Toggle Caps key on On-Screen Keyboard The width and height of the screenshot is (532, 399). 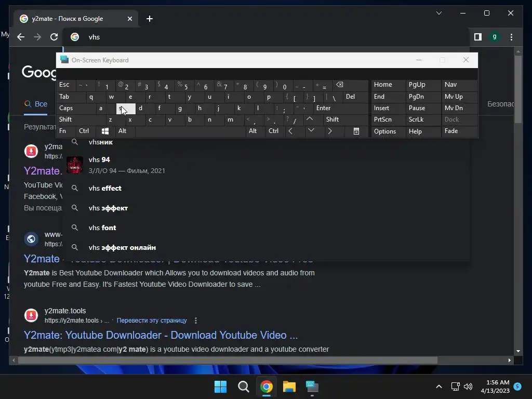pyautogui.click(x=77, y=108)
